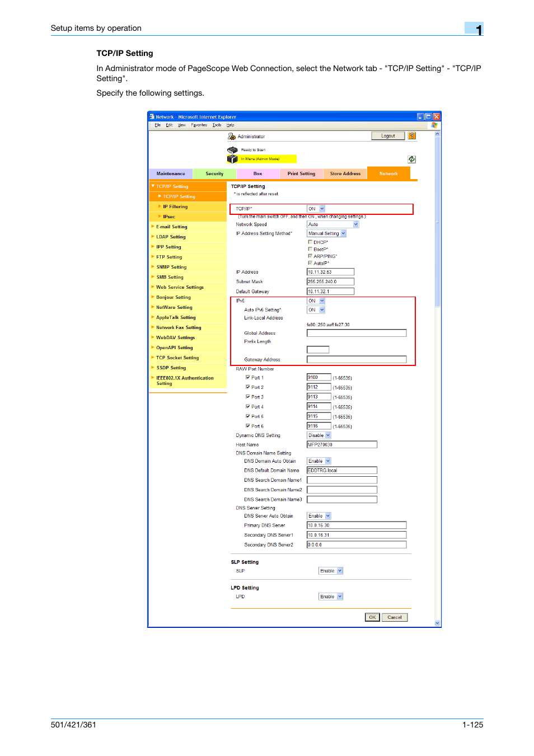Image resolution: width=534 pixels, height=756 pixels.
Task: Enable the DHCP checkbox
Action: click(x=310, y=242)
